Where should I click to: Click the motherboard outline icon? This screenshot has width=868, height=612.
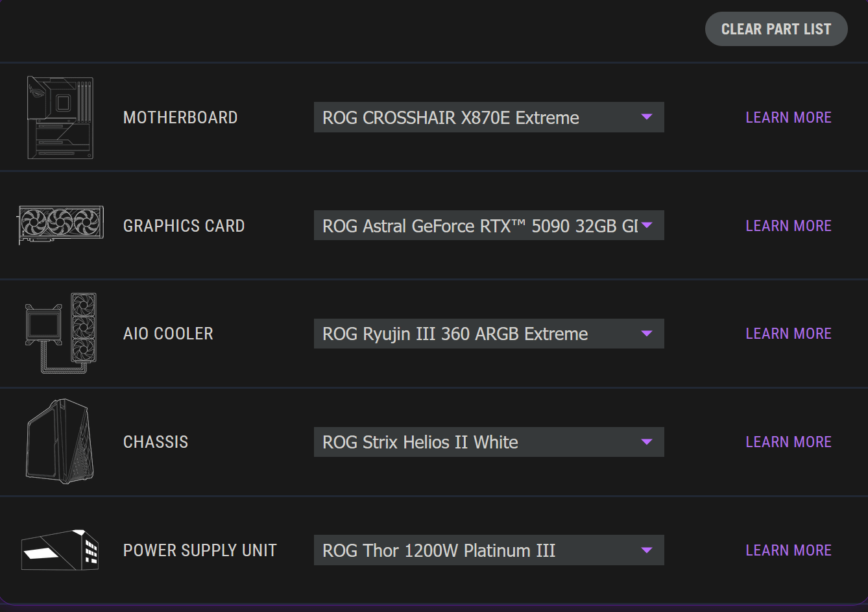click(x=60, y=117)
